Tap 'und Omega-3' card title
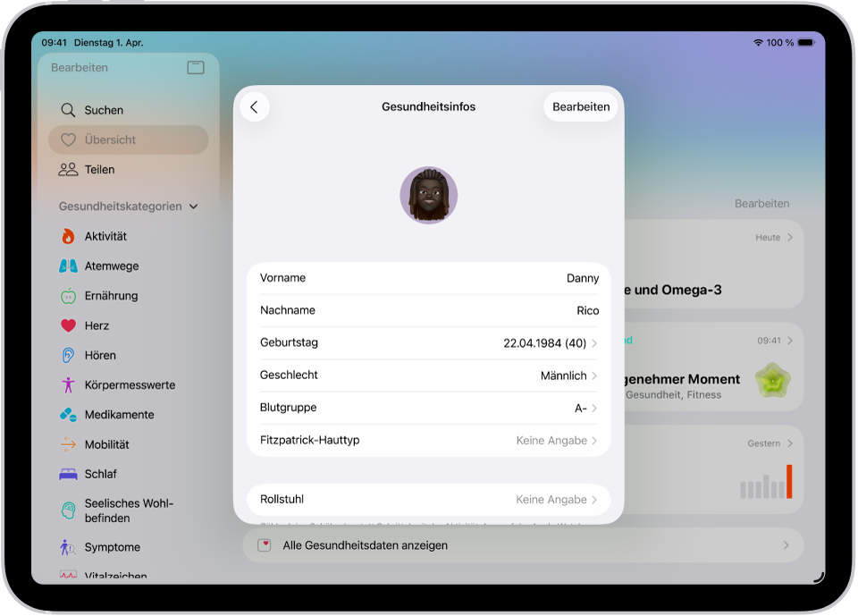Viewport: 858px width, 616px height. [x=678, y=290]
